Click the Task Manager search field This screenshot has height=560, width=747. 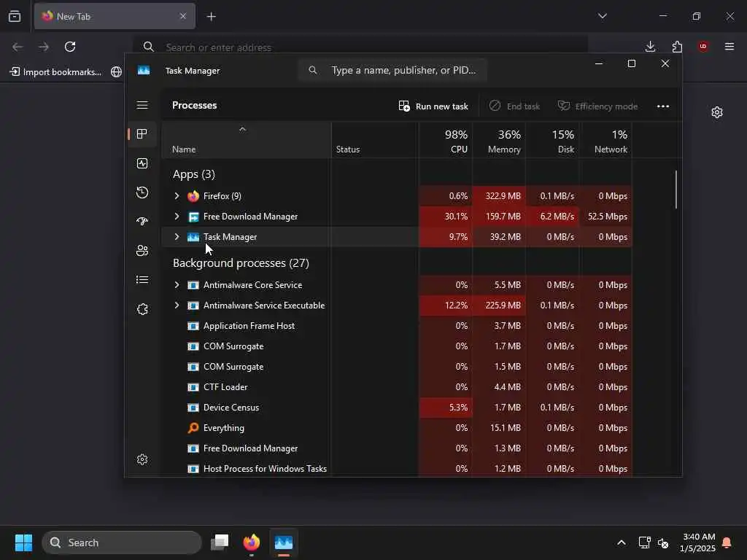392,71
